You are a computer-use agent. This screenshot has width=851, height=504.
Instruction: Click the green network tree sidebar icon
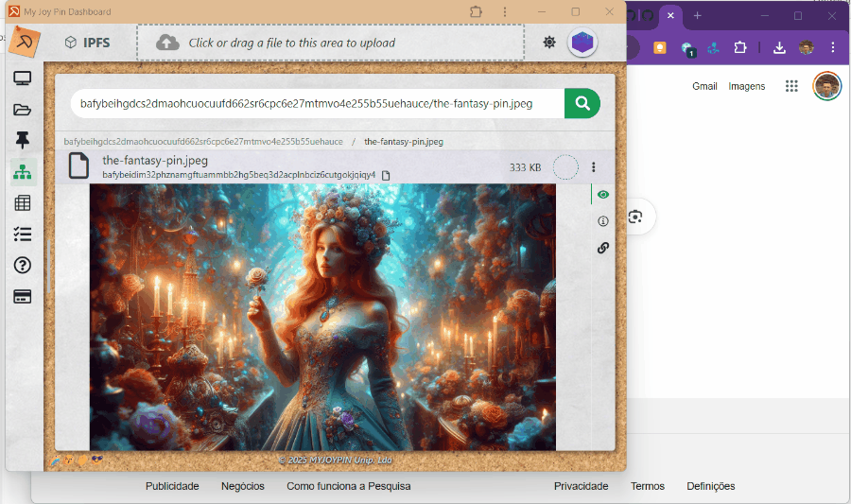23,172
